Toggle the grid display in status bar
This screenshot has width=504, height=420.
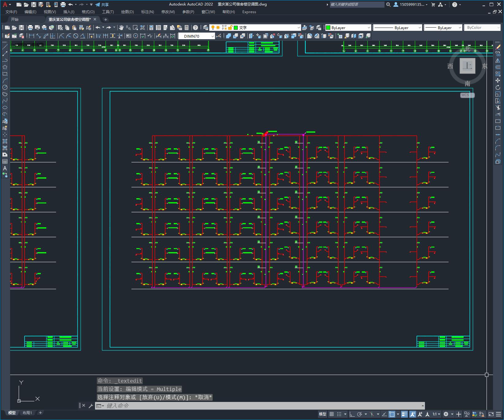[x=332, y=414]
